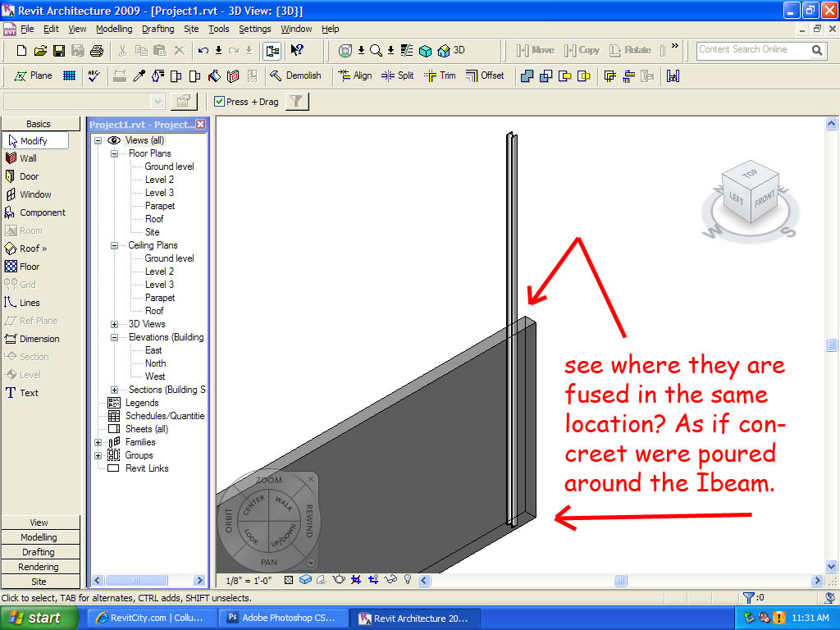840x630 pixels.
Task: Click Orbit on the navigation wheel
Action: click(x=229, y=520)
